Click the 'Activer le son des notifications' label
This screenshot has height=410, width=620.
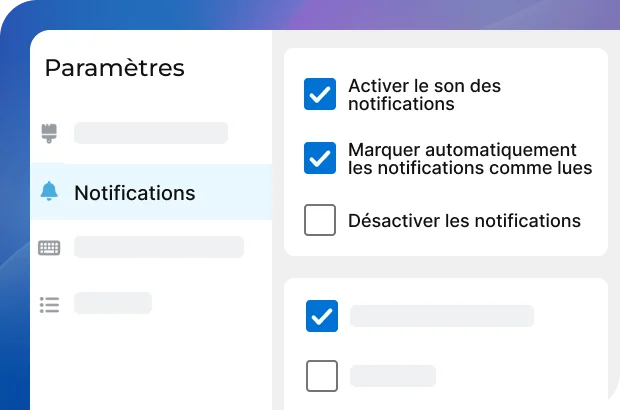(x=424, y=95)
